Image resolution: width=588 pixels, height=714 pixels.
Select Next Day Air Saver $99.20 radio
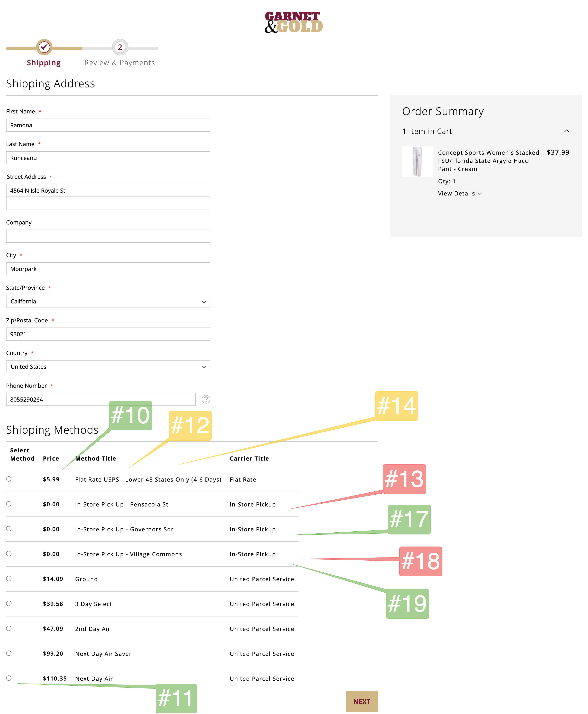coord(9,653)
